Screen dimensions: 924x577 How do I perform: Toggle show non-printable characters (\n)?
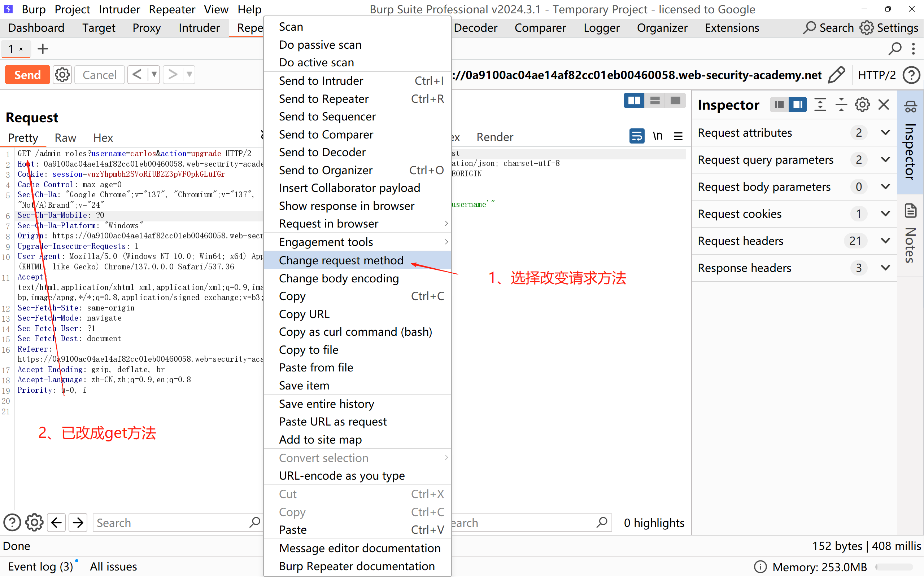pyautogui.click(x=658, y=136)
